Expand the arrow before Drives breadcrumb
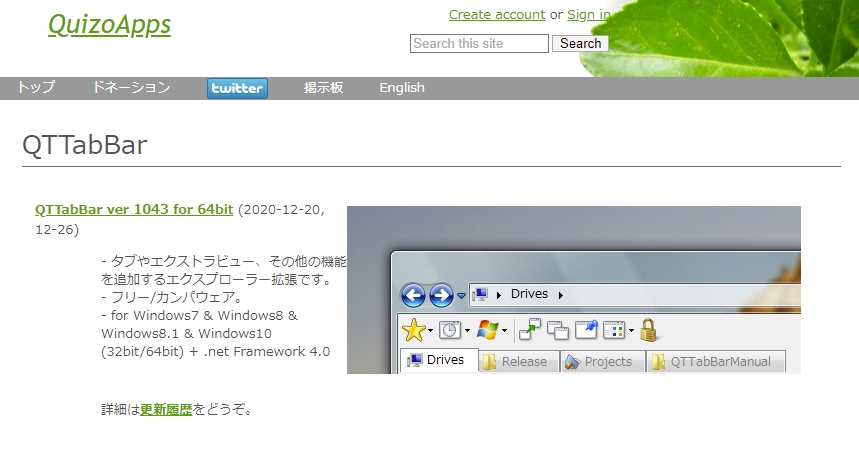 [x=499, y=295]
